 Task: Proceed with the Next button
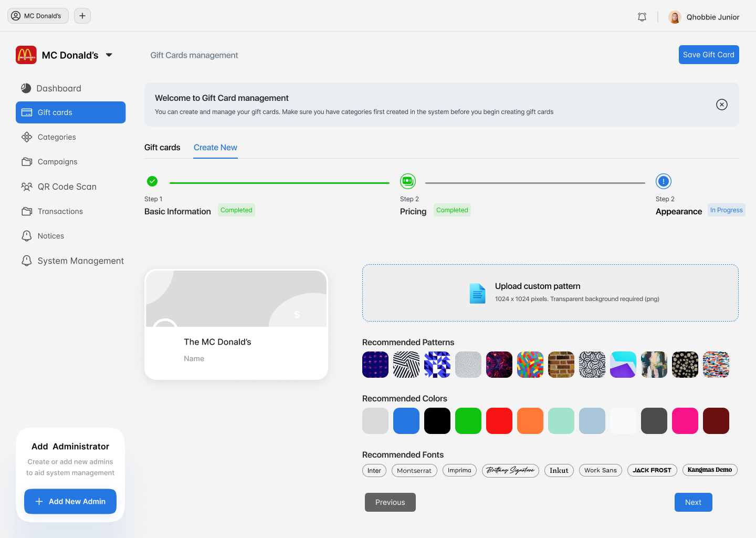pos(693,502)
